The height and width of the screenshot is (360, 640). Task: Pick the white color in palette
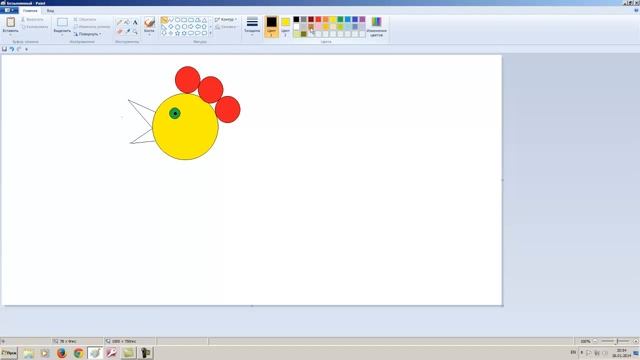tap(296, 27)
